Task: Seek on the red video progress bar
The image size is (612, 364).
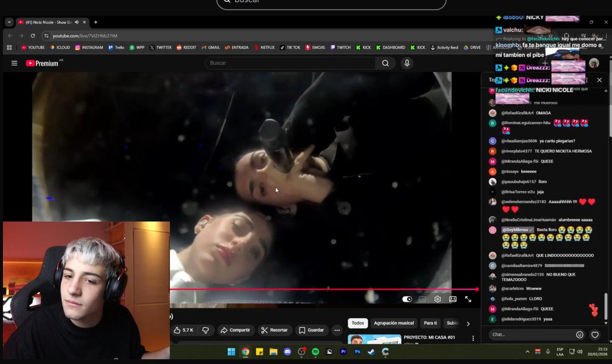Action: (323, 290)
